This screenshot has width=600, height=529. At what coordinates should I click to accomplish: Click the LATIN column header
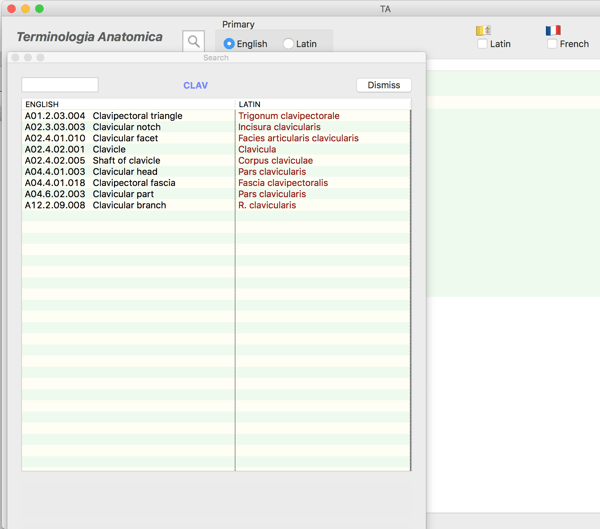click(249, 104)
